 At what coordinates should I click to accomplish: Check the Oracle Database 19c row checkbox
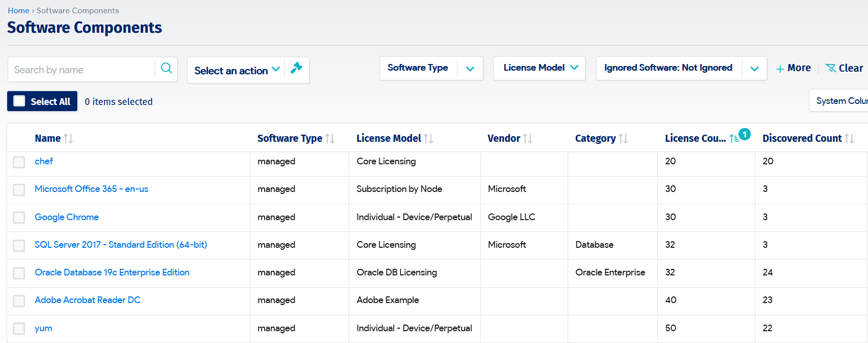19,273
